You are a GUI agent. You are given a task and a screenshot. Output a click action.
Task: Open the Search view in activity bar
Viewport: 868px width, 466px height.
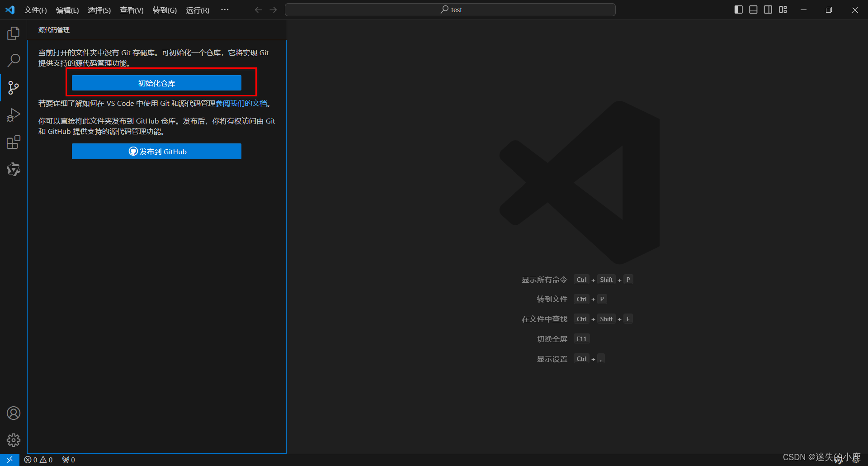[x=14, y=60]
